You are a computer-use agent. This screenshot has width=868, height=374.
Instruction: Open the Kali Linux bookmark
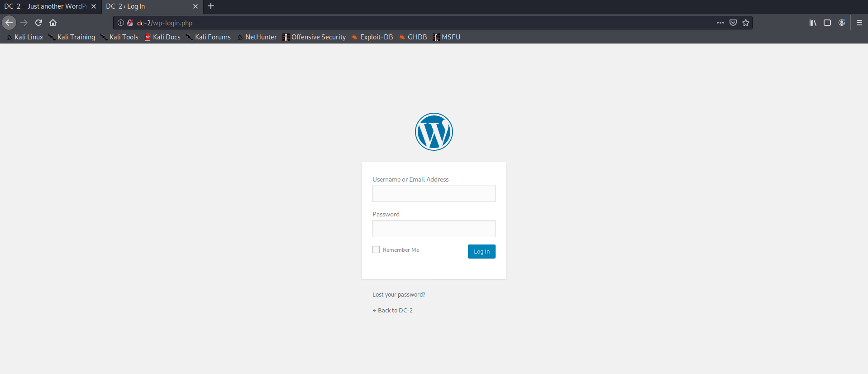25,37
